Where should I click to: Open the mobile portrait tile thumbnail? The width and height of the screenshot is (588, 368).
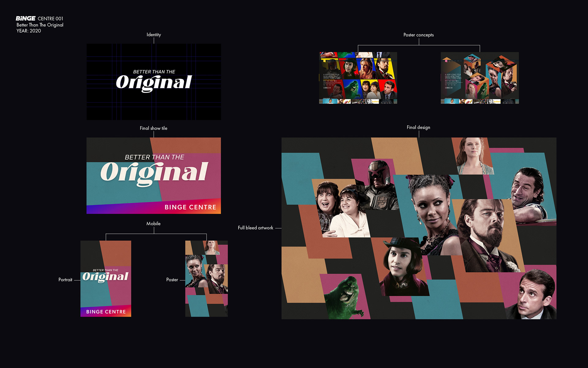coord(106,279)
